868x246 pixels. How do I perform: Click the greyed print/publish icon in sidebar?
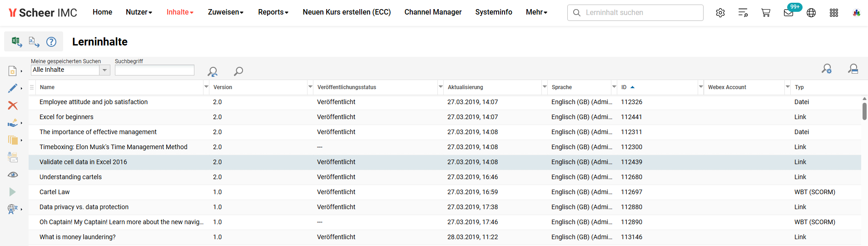pos(13,157)
